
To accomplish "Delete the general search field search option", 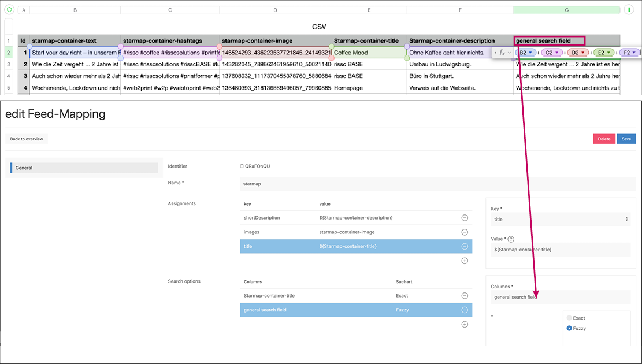I will (465, 310).
